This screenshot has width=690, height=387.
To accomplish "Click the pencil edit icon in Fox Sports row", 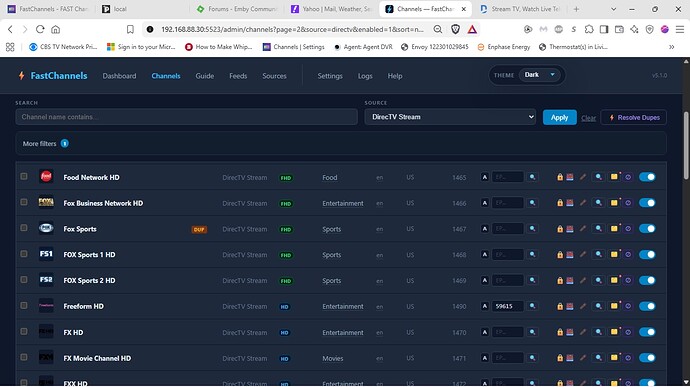I will (583, 229).
